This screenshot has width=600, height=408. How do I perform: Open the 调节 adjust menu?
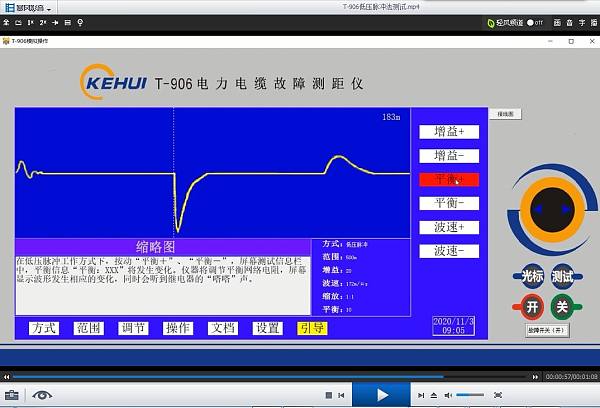[133, 328]
